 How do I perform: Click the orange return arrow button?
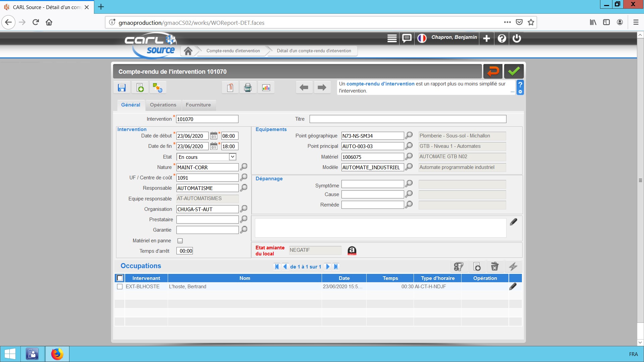pos(493,71)
